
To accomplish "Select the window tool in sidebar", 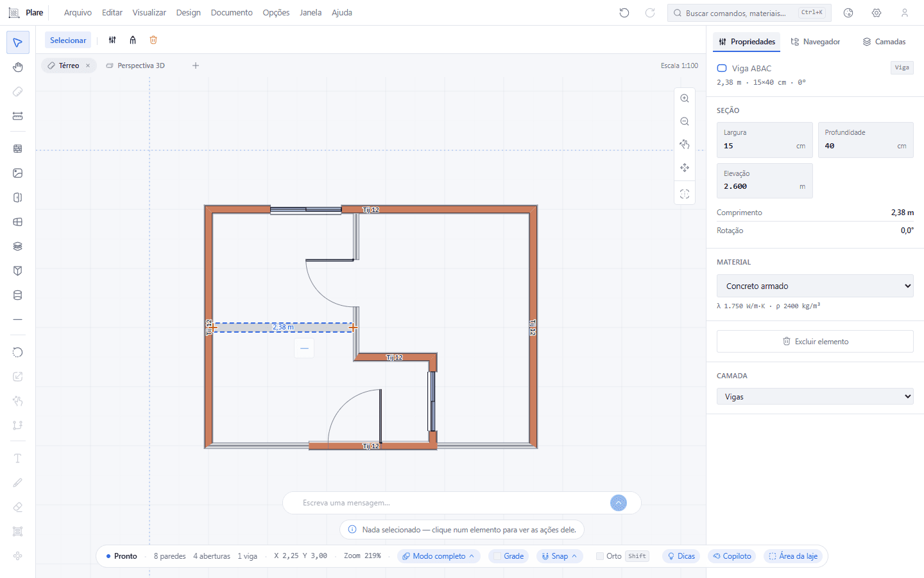I will pyautogui.click(x=18, y=222).
